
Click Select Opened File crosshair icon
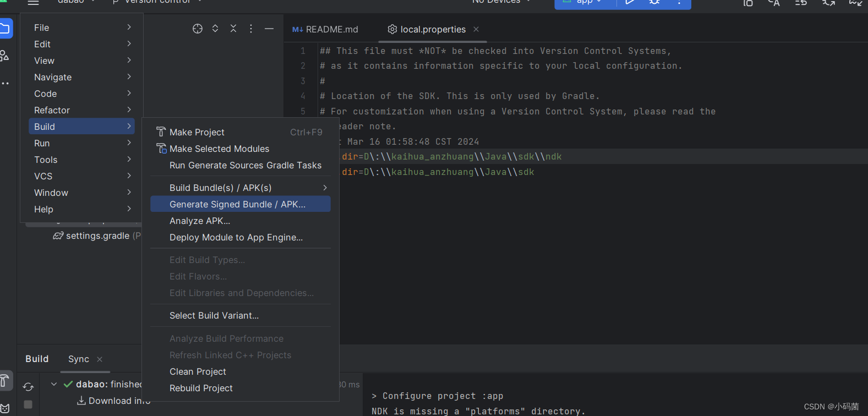(198, 29)
